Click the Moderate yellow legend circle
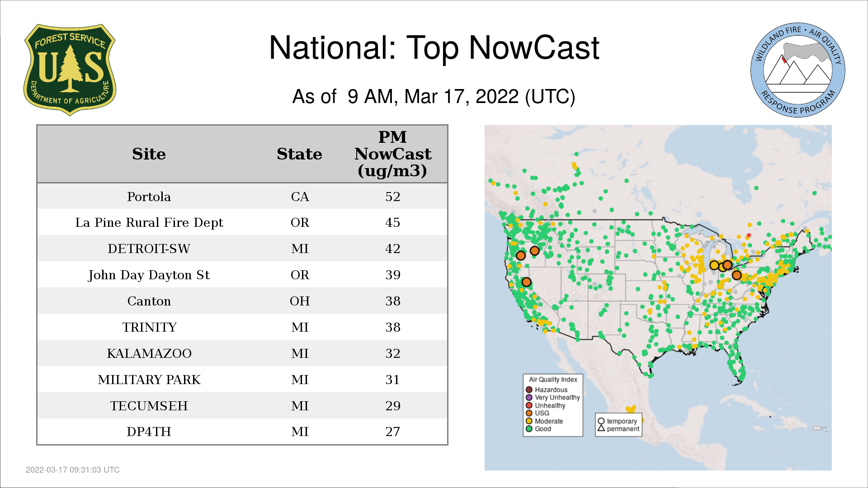868x488 pixels. 529,421
